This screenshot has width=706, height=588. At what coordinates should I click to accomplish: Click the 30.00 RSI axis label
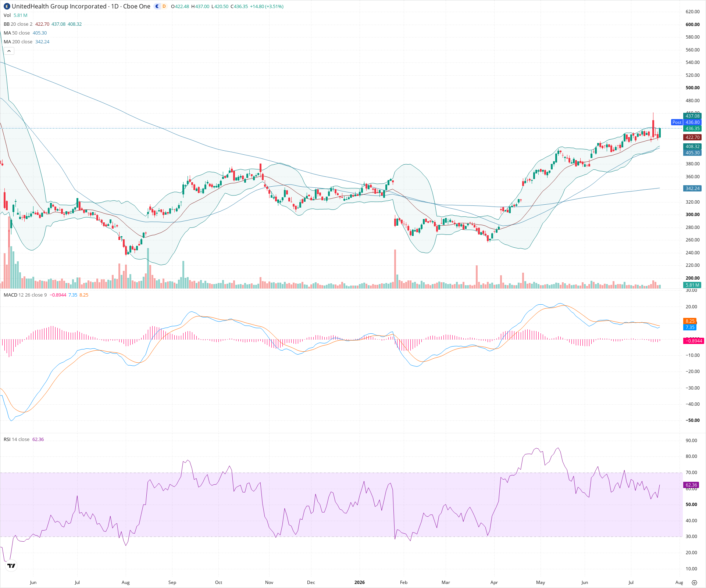click(x=692, y=537)
